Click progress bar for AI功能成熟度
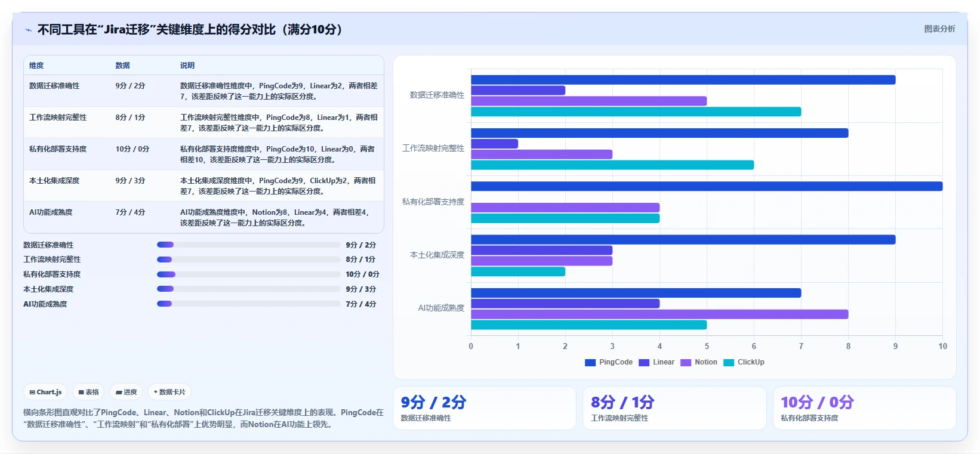Screen dimensions: 980x454 [x=248, y=304]
